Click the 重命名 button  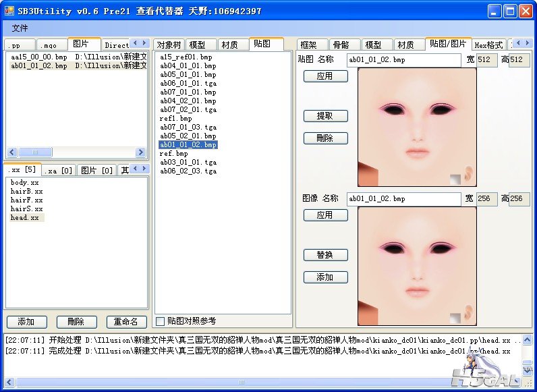(x=126, y=322)
